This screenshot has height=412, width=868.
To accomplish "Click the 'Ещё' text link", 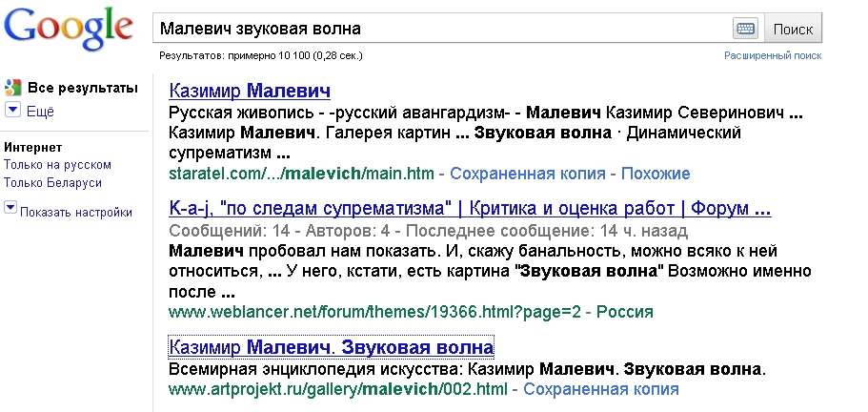I will (40, 112).
